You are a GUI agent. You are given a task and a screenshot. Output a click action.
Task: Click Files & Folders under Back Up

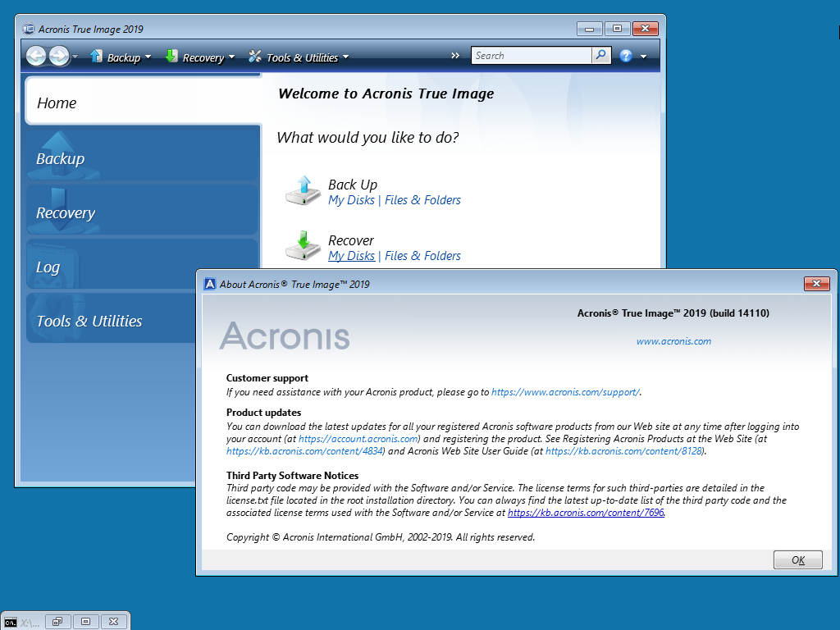422,200
